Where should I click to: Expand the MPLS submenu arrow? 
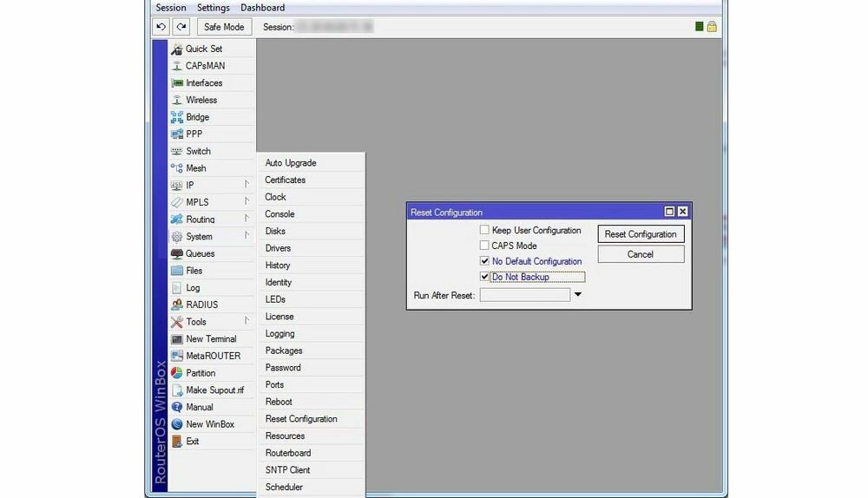tap(247, 201)
